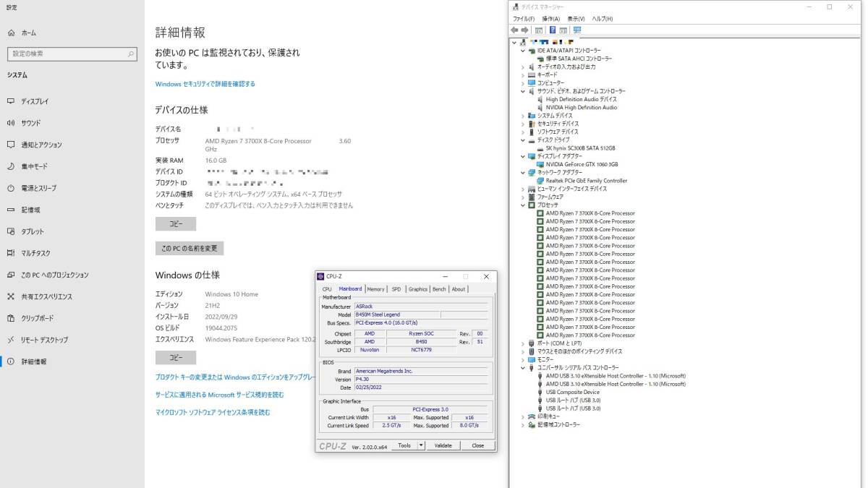Click the Validate button in CPU-Z

(443, 445)
